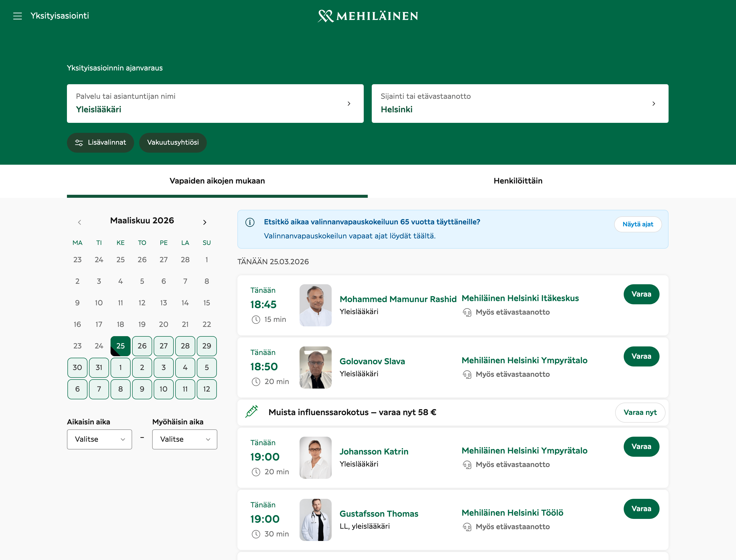Select date 27 in the calendar
This screenshot has height=560, width=736.
coord(163,346)
